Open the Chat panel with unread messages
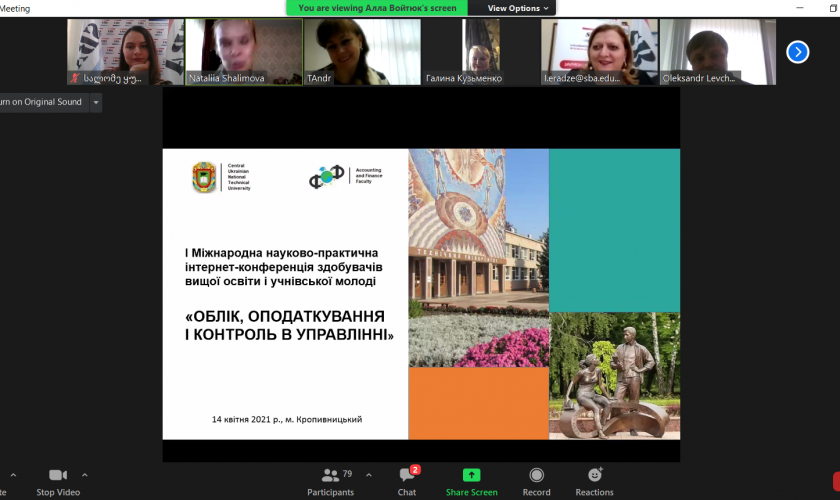The image size is (840, 500). click(407, 475)
